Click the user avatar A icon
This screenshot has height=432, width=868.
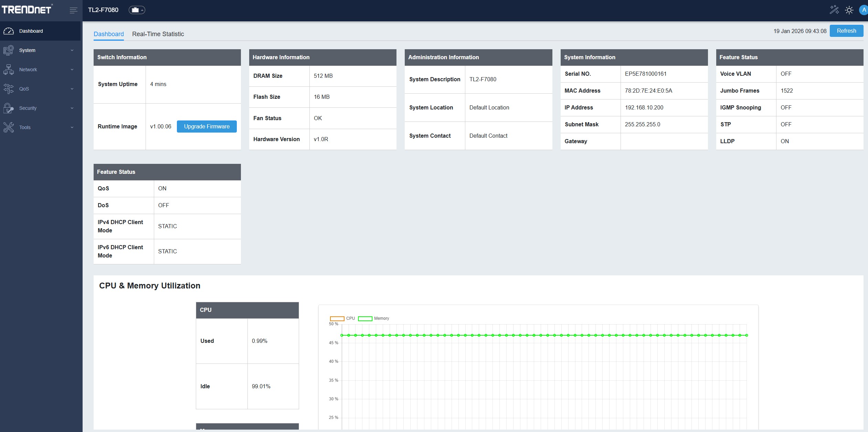864,10
